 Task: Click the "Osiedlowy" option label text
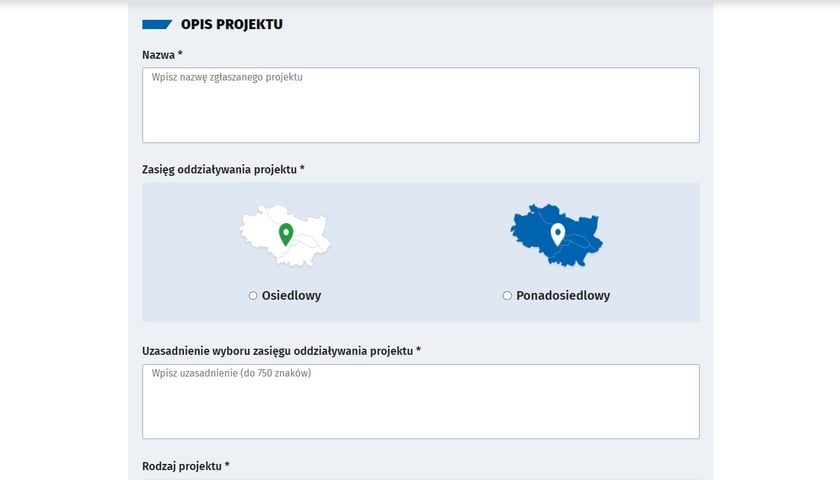tap(291, 296)
